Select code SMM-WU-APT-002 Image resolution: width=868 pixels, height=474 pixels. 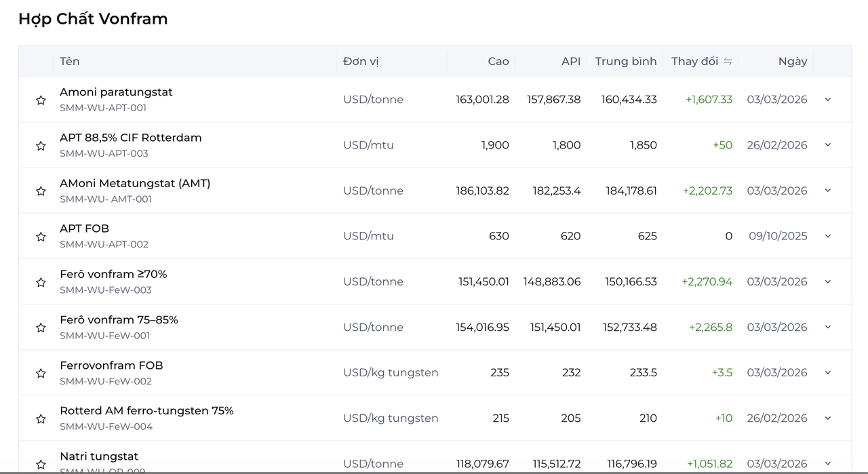tap(104, 244)
